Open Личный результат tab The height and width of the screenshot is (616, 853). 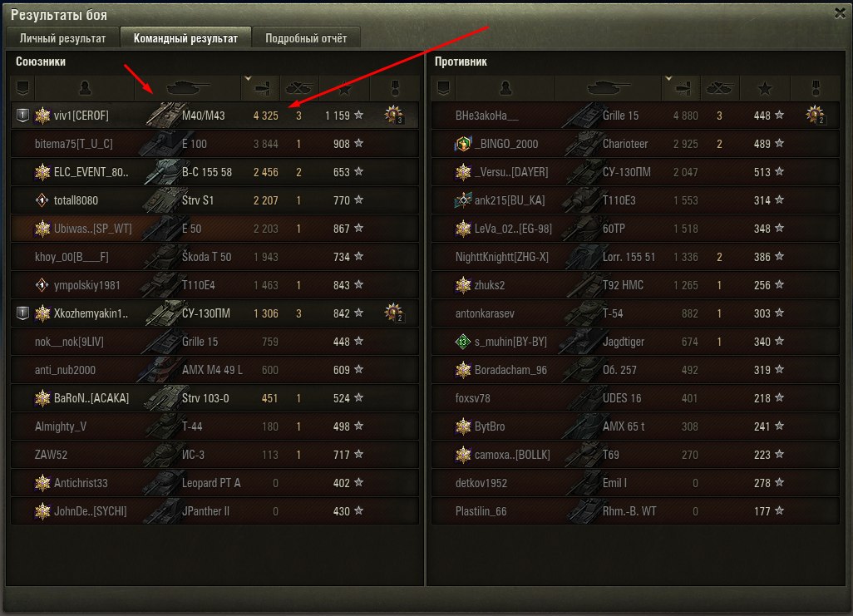(62, 38)
